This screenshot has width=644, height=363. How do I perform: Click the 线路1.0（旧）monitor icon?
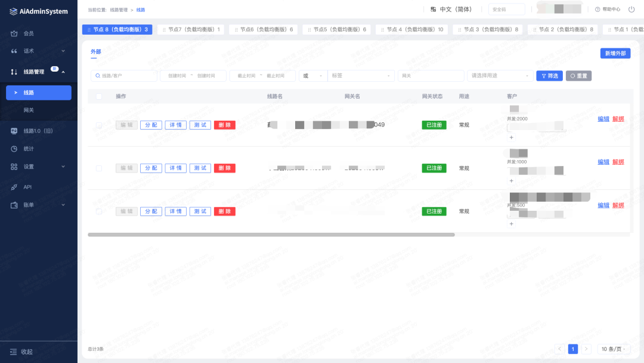pyautogui.click(x=14, y=131)
